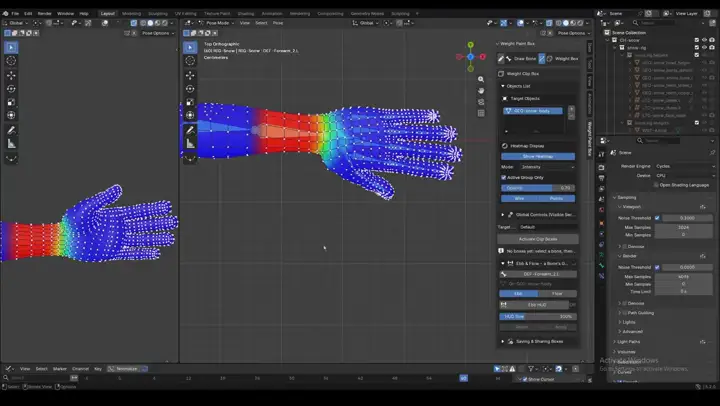Click the Measure tool in the left viewport
This screenshot has height=406, width=720.
pyautogui.click(x=11, y=144)
